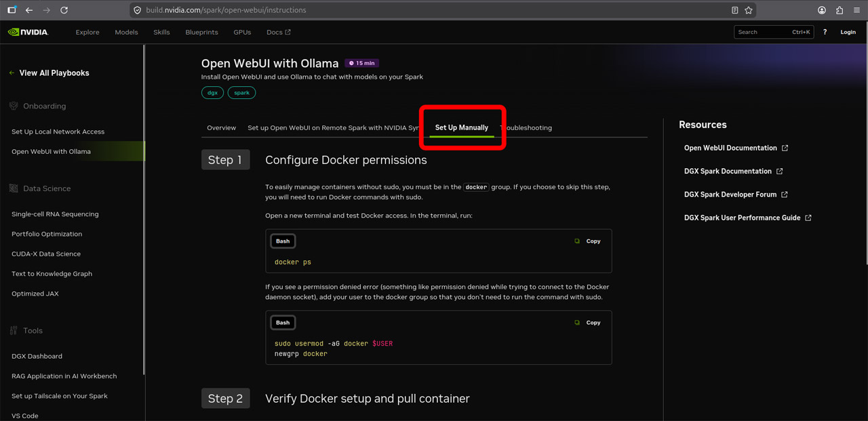Image resolution: width=868 pixels, height=421 pixels.
Task: Click the dgx tag
Action: point(212,93)
